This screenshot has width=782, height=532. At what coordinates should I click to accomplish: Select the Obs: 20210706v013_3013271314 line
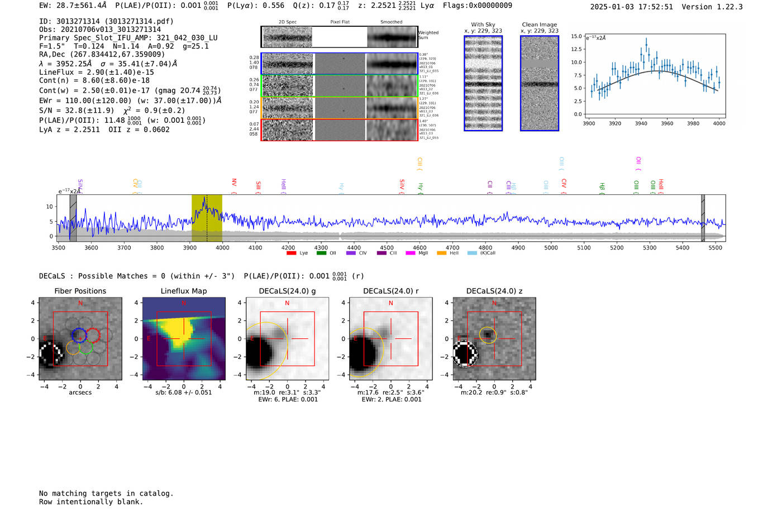100,29
